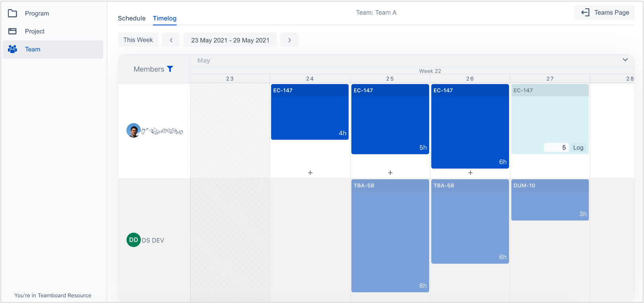Screen dimensions: 644x303
Task: Open the Members filter funnel icon
Action: point(170,69)
